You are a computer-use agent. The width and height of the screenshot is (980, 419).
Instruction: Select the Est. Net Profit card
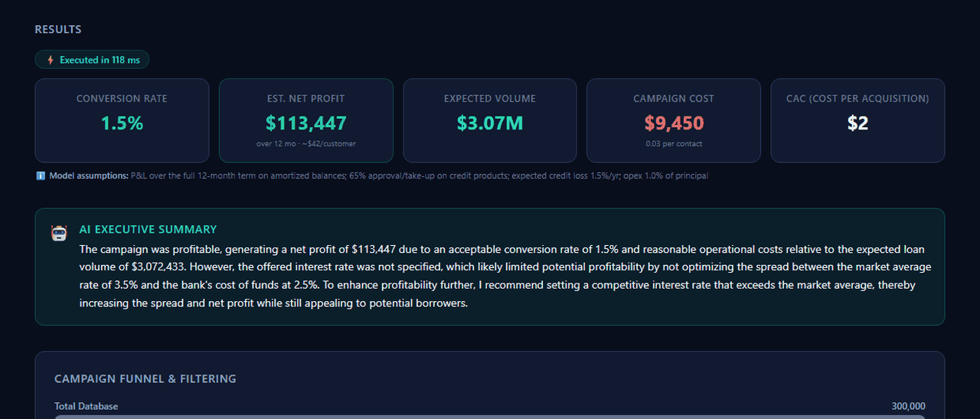(306, 120)
